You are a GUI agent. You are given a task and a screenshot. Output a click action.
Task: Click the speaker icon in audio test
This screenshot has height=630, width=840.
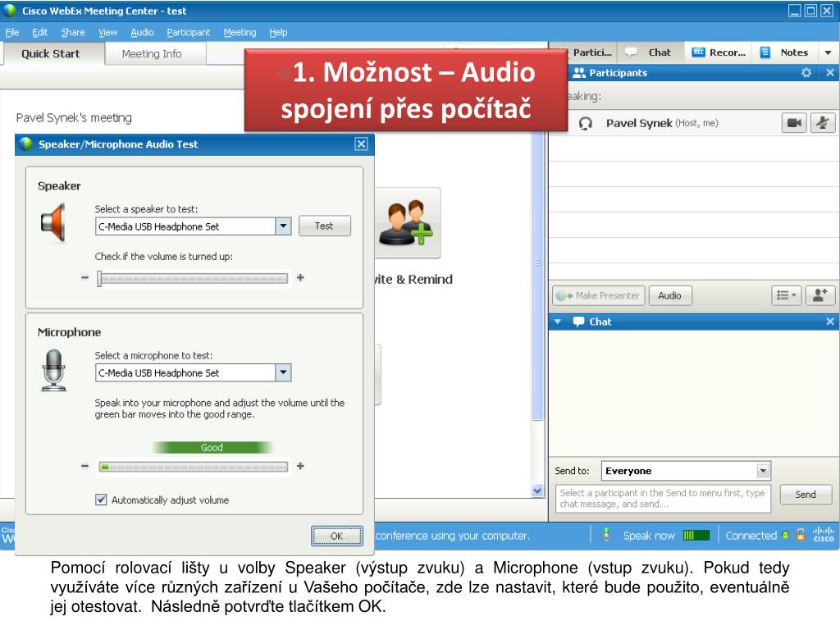point(53,222)
